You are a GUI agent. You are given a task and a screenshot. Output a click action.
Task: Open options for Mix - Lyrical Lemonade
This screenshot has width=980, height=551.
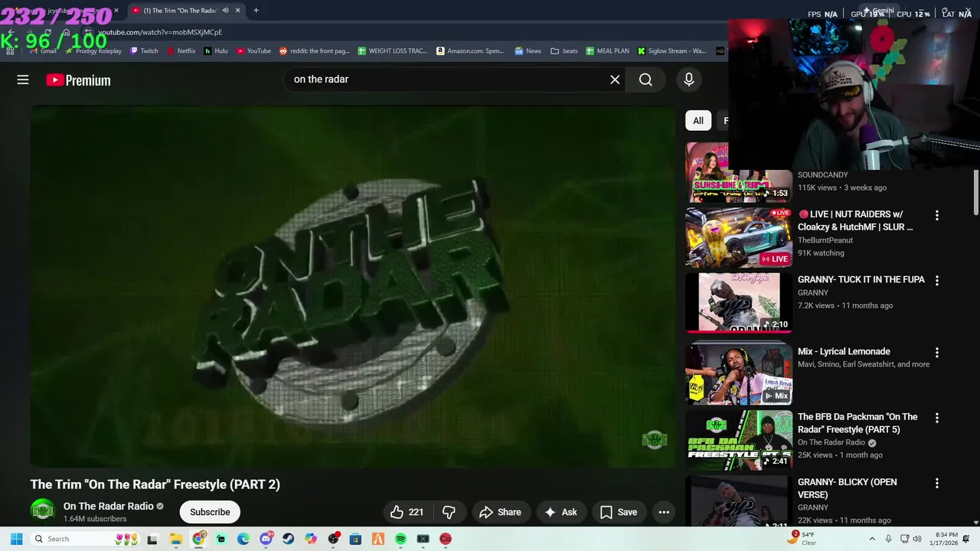point(936,353)
